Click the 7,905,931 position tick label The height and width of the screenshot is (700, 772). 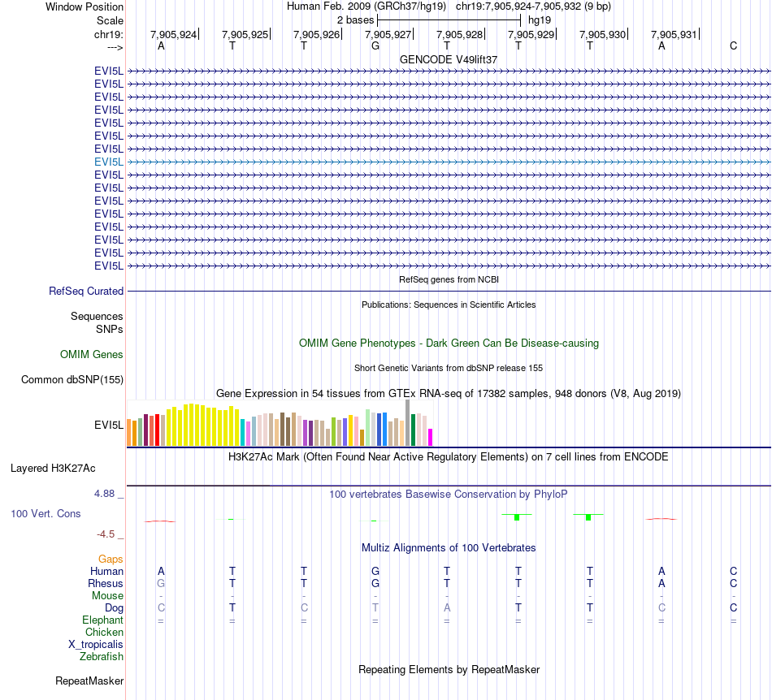(x=674, y=34)
